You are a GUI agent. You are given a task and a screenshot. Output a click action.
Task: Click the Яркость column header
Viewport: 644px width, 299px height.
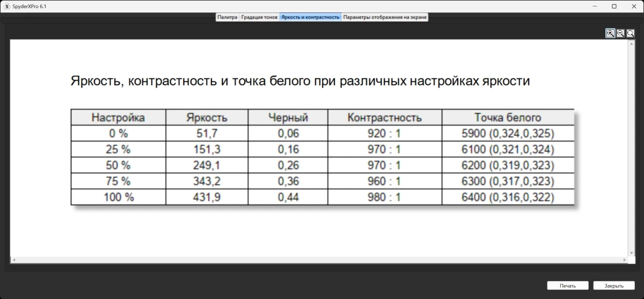click(x=207, y=117)
